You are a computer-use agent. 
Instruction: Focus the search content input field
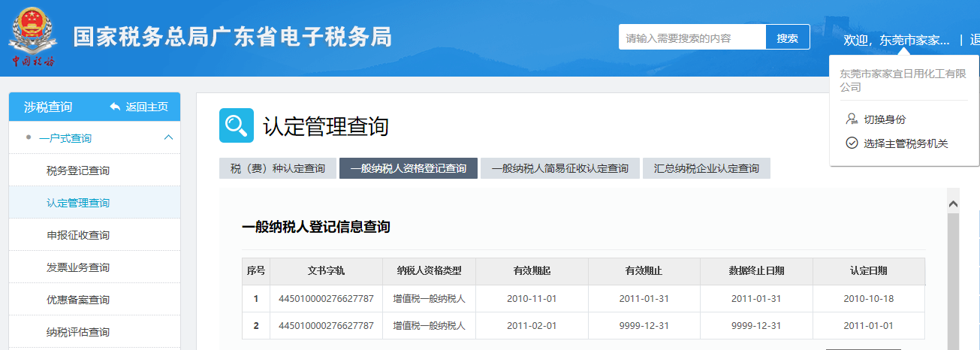(x=692, y=38)
